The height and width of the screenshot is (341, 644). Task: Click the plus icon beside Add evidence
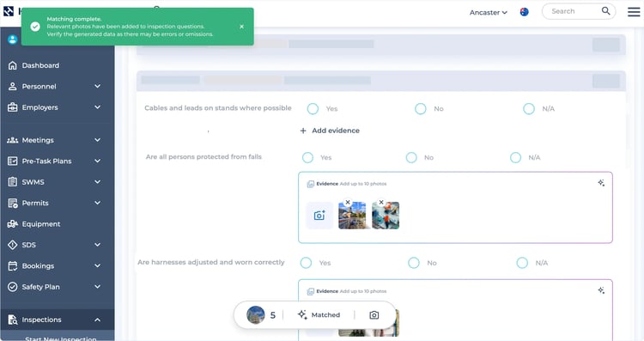click(303, 131)
